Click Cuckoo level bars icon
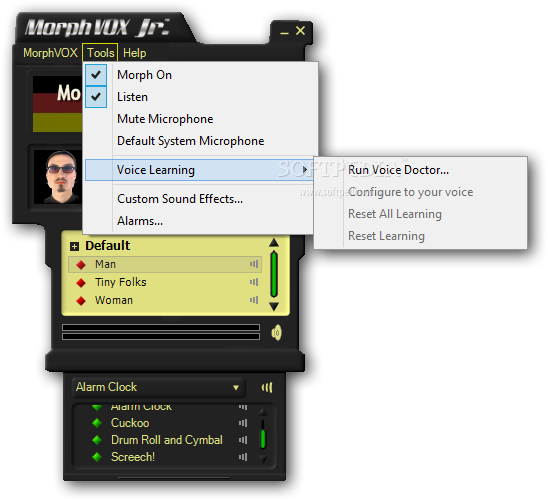The width and height of the screenshot is (548, 501). tap(243, 423)
